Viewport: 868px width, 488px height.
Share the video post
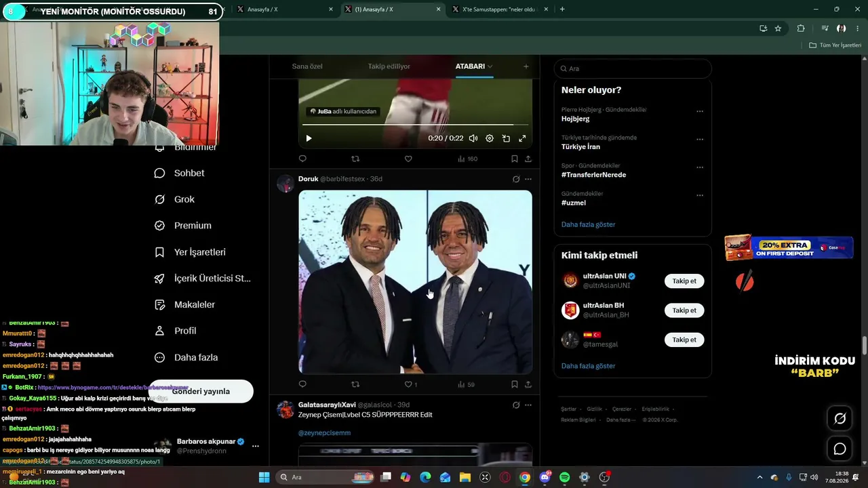pyautogui.click(x=528, y=159)
